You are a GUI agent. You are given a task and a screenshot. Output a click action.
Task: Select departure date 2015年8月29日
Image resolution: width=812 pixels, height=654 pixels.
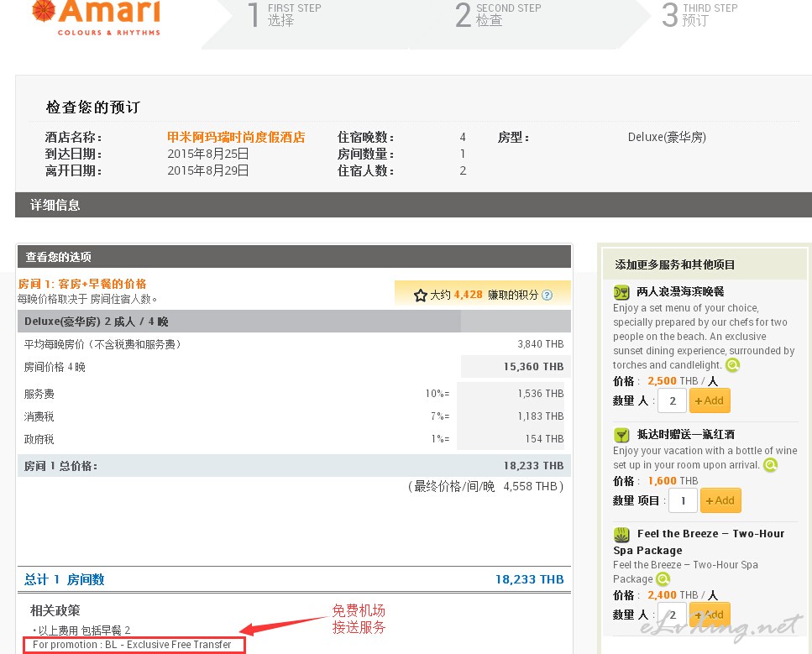point(208,170)
